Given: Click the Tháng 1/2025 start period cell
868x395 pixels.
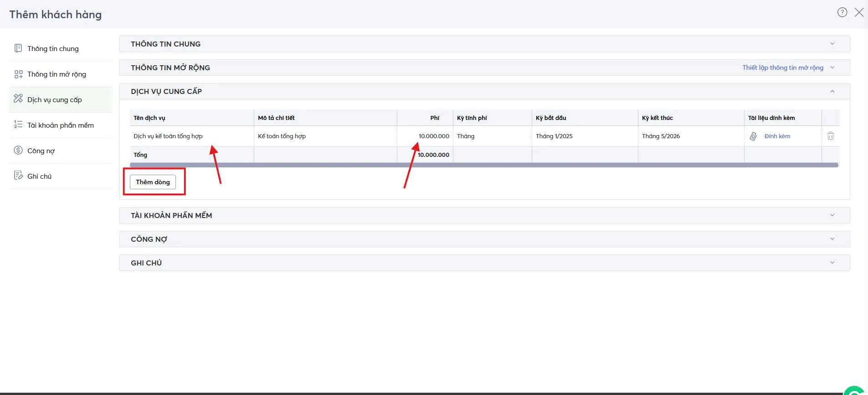Looking at the screenshot, I should tap(585, 136).
